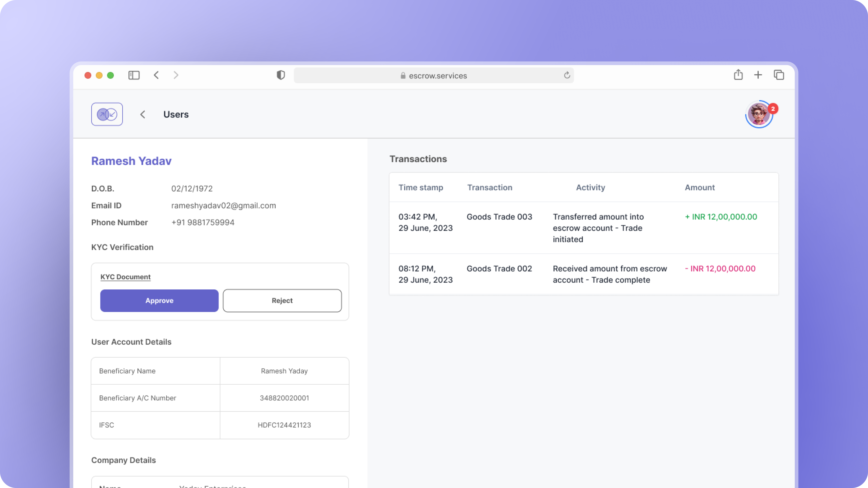Click the KYC Verification heading
This screenshot has height=488, width=868.
tap(122, 247)
